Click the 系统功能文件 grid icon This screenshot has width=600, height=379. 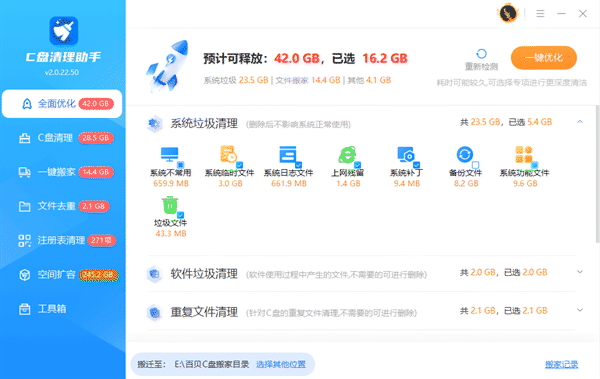tap(524, 154)
